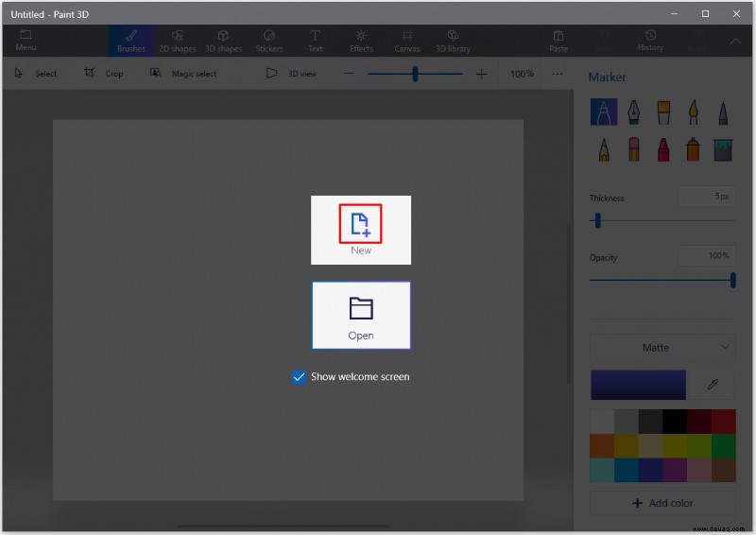Activate Magic select

pos(183,74)
